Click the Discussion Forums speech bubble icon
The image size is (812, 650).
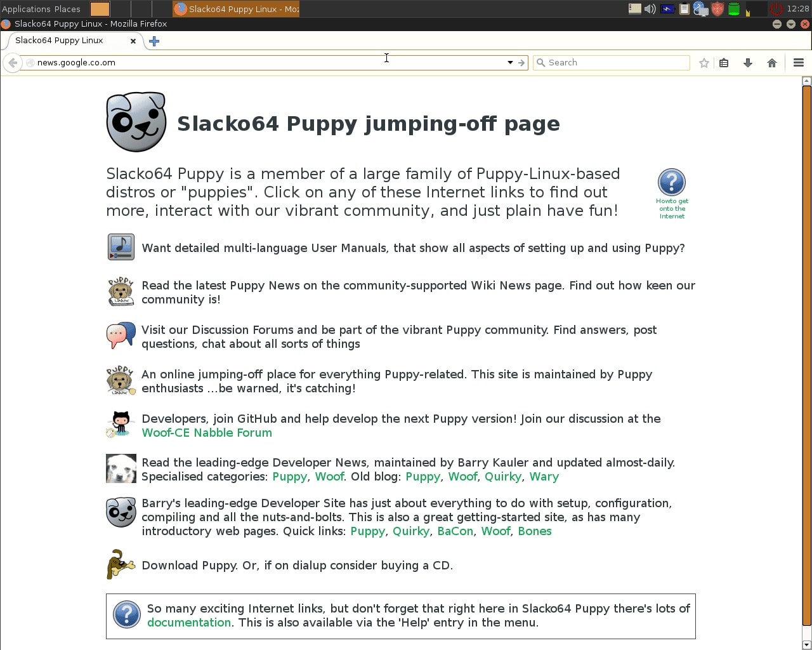coord(121,336)
